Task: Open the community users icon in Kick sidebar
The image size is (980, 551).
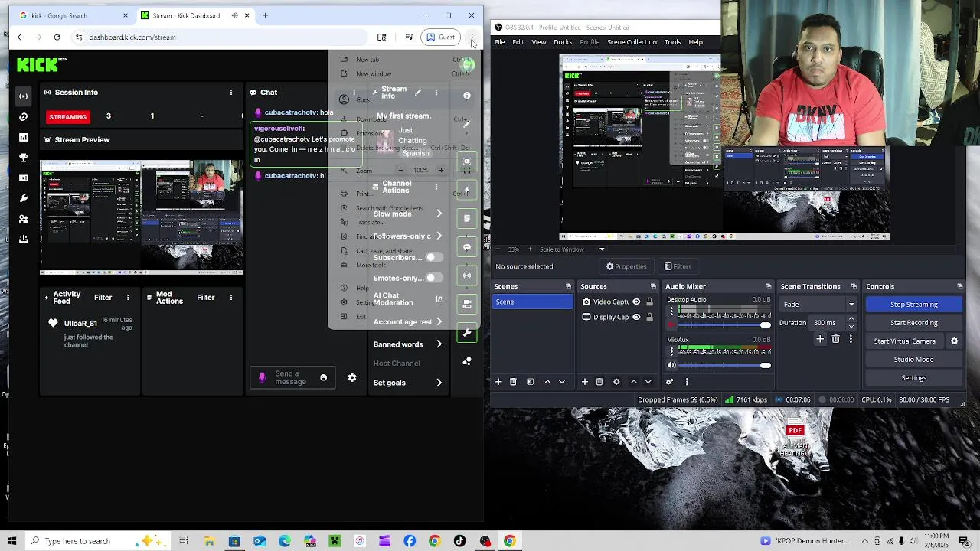Action: pyautogui.click(x=23, y=219)
